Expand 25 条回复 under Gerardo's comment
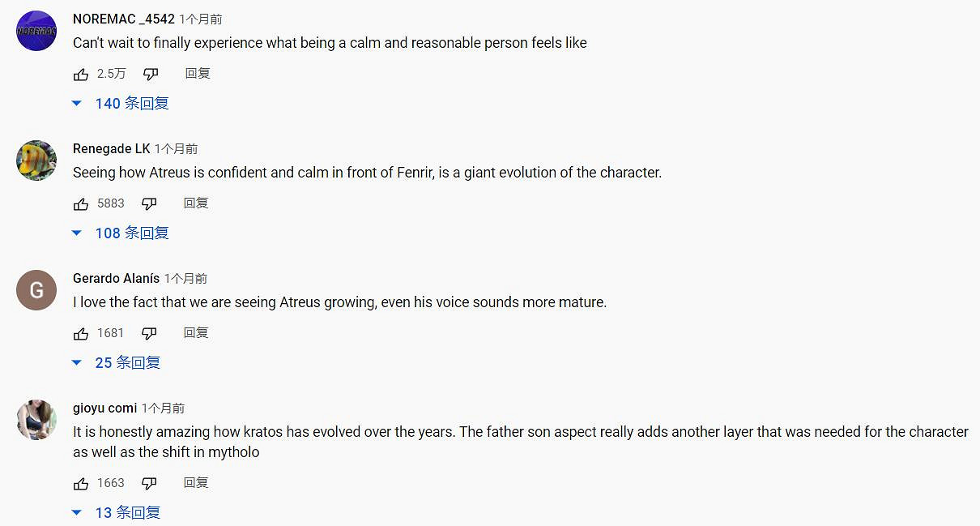 point(117,363)
